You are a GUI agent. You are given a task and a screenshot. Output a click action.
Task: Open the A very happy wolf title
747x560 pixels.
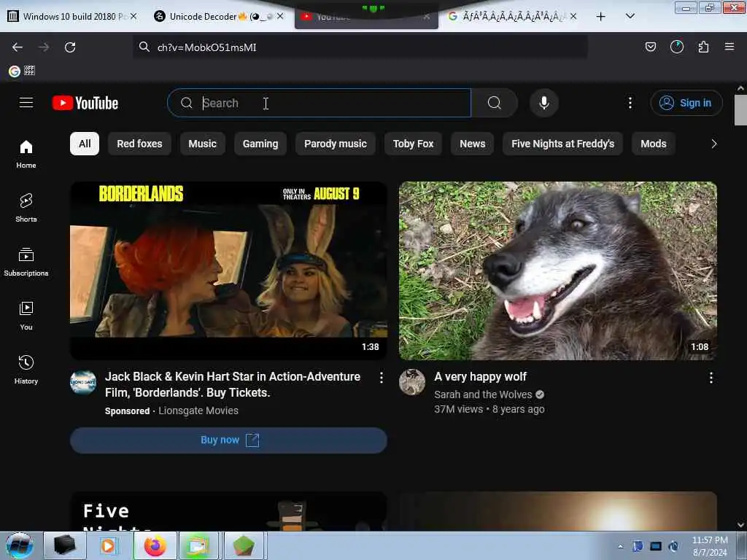(480, 377)
